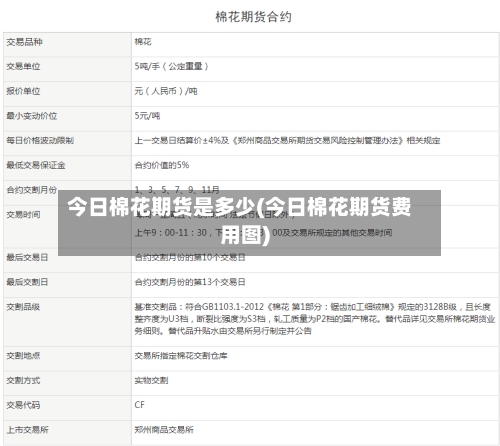
Task: Select the 最后交易日 label cell
Action: tap(67, 260)
